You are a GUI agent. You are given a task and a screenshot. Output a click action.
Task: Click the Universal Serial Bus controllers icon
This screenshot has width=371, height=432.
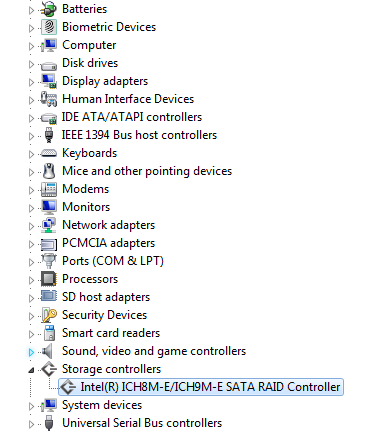click(49, 423)
